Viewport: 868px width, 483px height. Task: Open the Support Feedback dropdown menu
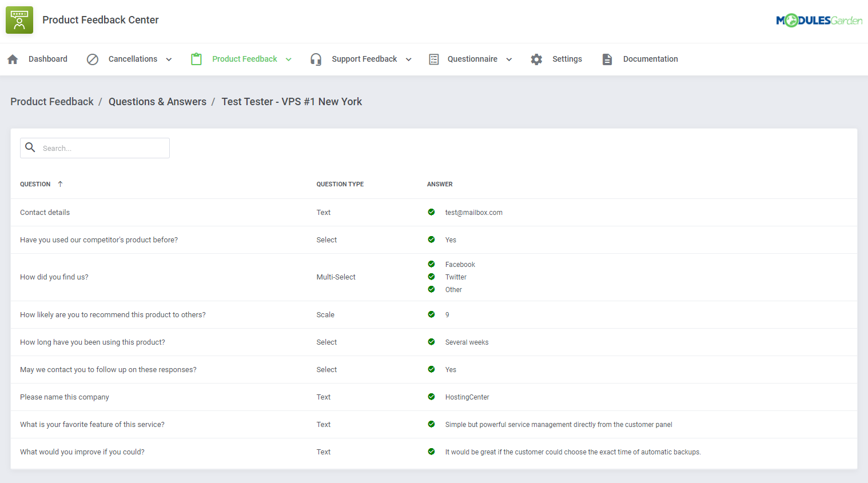(x=408, y=59)
